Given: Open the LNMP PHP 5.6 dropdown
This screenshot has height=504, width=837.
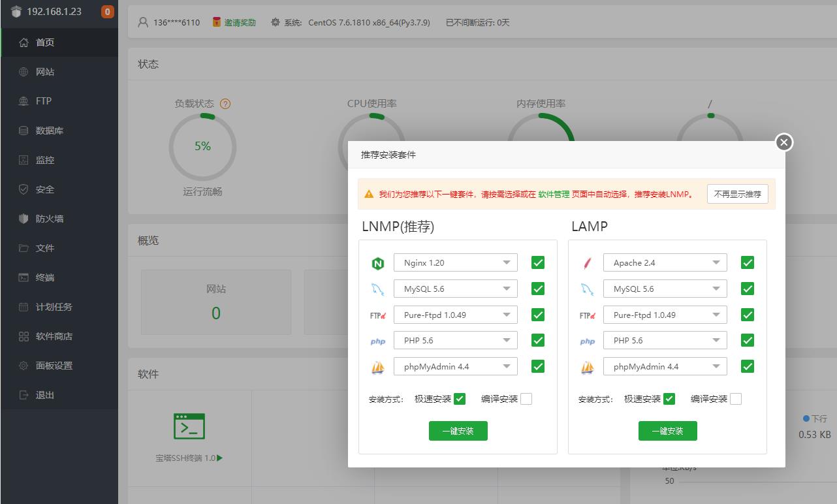Looking at the screenshot, I should point(456,340).
